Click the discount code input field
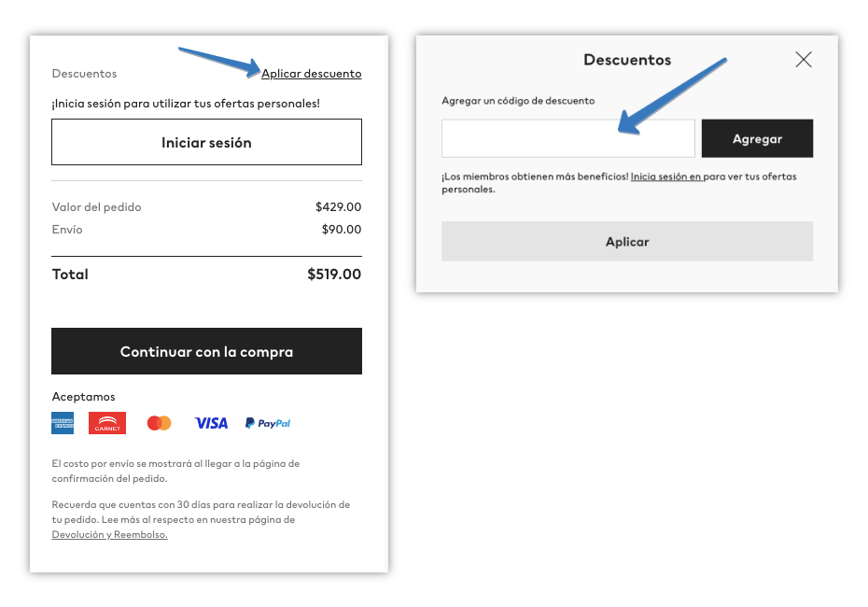This screenshot has width=868, height=607. [x=567, y=137]
